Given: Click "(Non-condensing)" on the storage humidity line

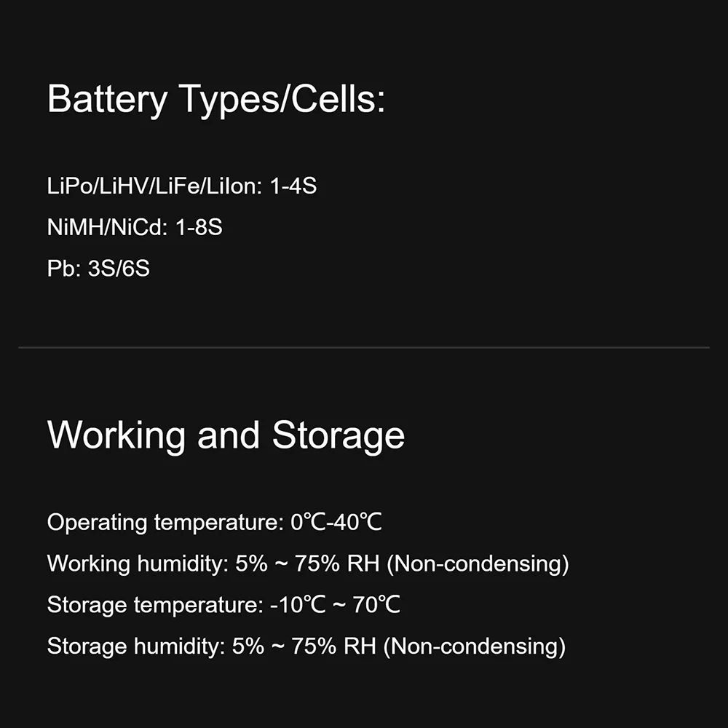Looking at the screenshot, I should click(x=474, y=646).
